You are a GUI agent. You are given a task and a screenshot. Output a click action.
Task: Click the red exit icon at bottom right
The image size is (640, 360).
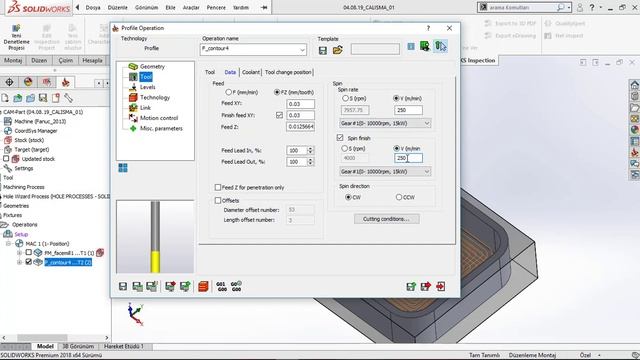click(440, 287)
